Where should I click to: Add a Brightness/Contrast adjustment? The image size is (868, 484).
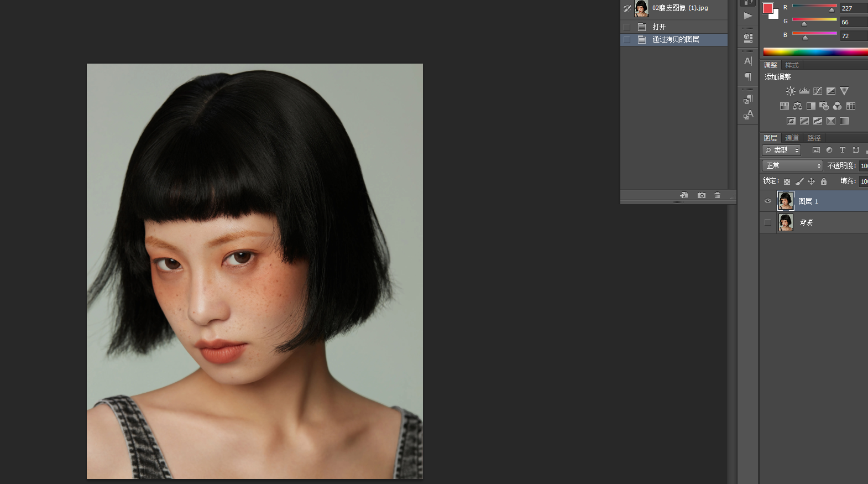(x=791, y=91)
